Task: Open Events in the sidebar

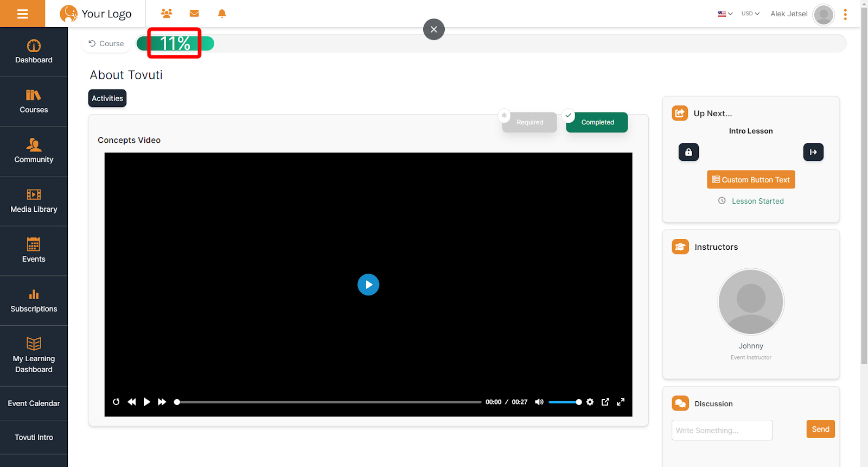Action: click(34, 251)
